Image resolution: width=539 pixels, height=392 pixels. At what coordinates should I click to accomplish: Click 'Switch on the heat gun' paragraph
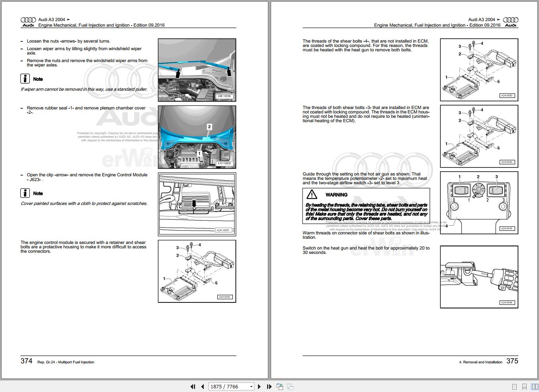click(x=366, y=250)
